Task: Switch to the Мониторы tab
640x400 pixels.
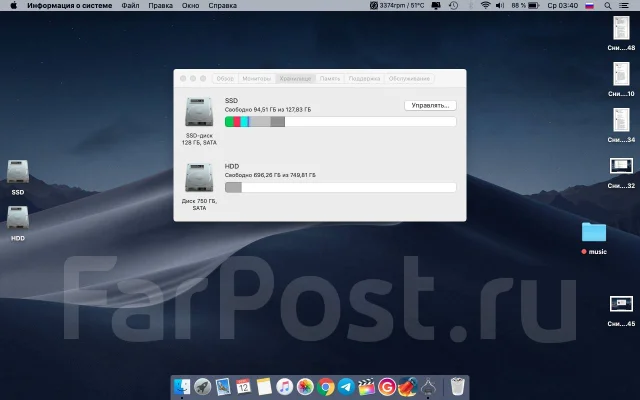Action: [256, 78]
